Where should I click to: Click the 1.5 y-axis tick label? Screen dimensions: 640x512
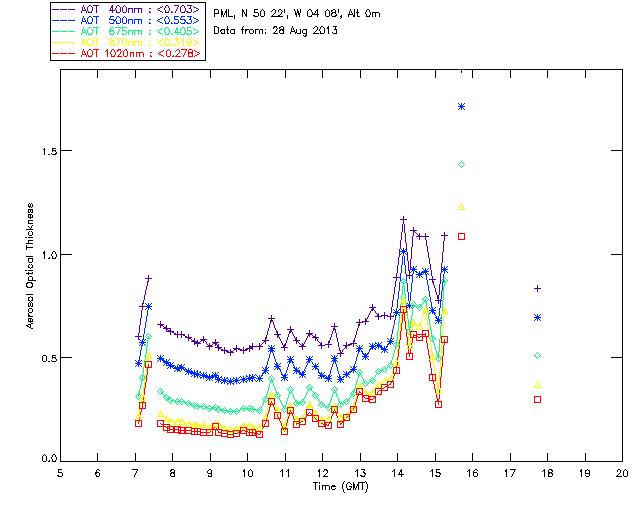[x=48, y=151]
